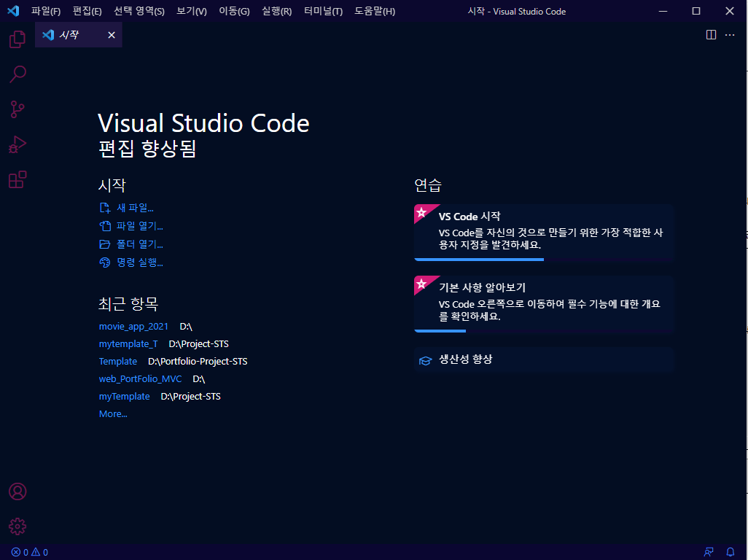Screen dimensions: 748x560
Task: Open the Search view icon
Action: pos(17,74)
